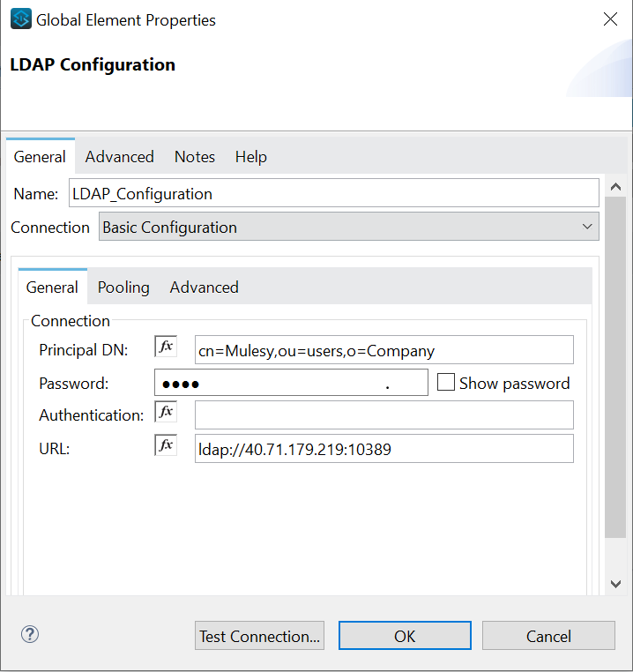Open help via the question mark icon
633x672 pixels.
(30, 634)
